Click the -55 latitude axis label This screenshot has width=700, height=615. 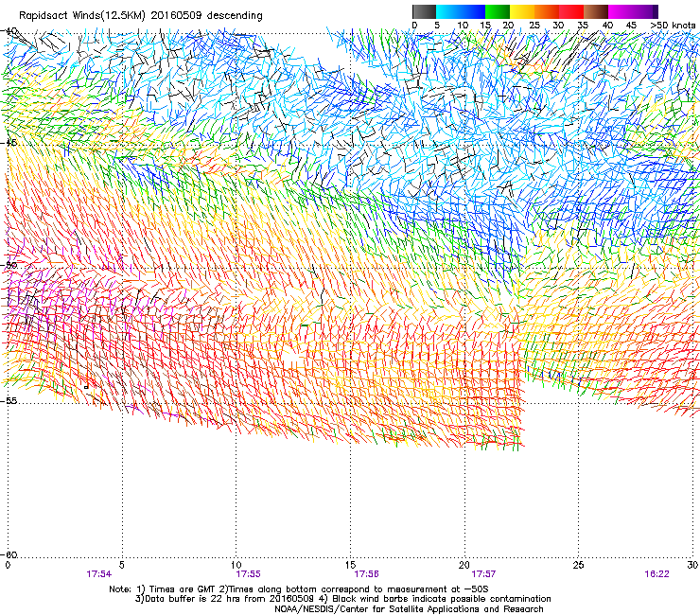click(9, 400)
